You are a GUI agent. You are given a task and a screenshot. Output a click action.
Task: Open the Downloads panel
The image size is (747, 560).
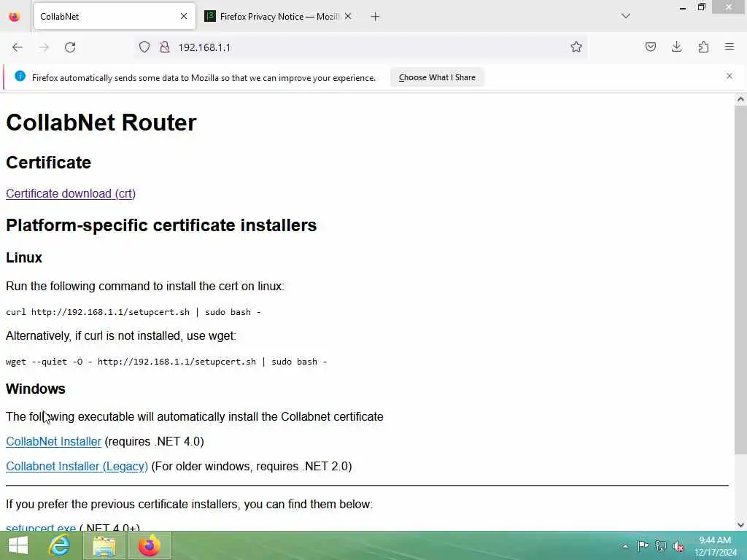coord(676,47)
